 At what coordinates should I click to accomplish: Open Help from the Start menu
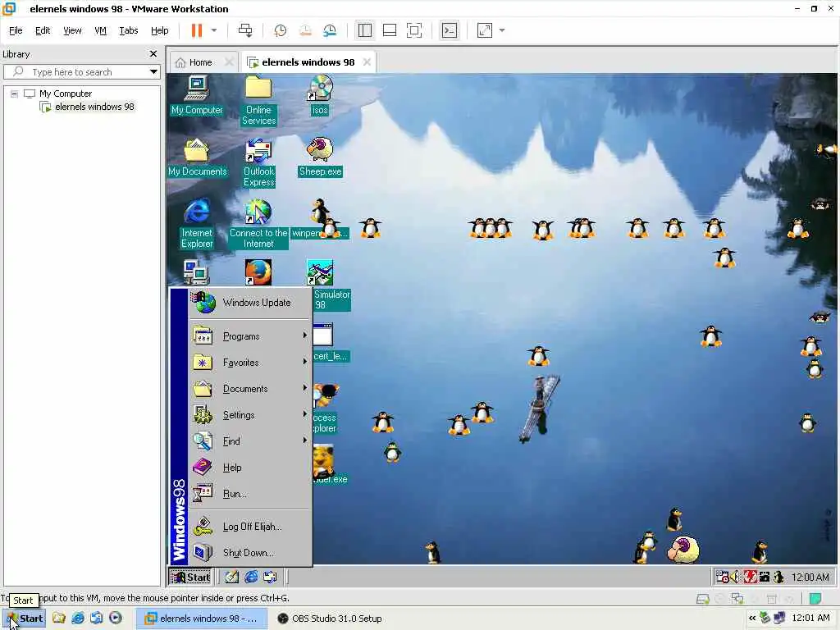[250, 468]
